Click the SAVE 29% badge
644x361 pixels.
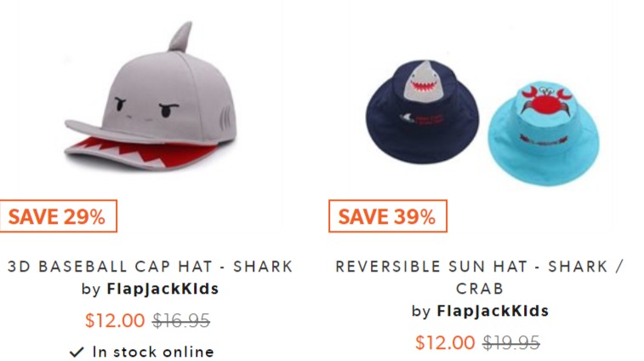click(x=58, y=216)
